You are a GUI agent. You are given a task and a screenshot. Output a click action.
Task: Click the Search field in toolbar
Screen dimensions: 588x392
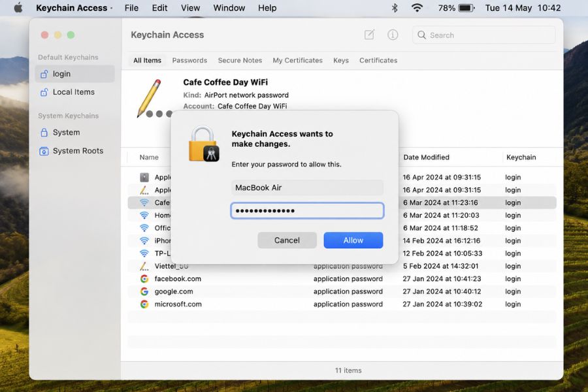[483, 35]
